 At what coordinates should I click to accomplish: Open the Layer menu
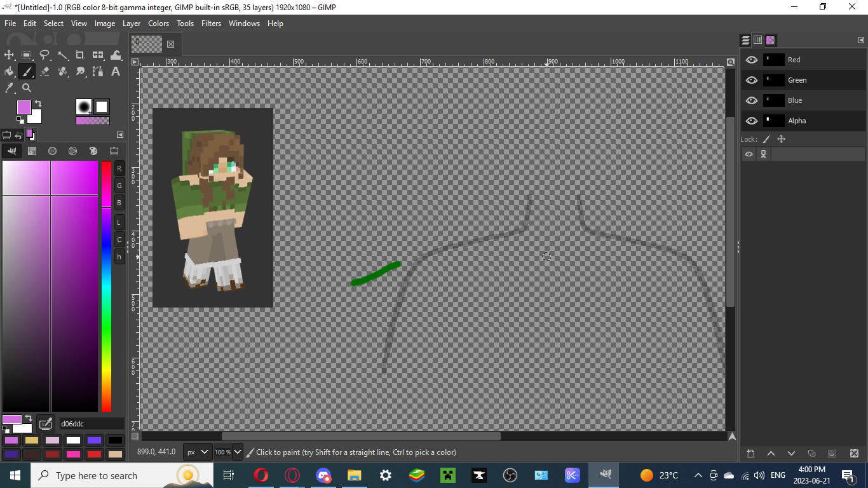click(132, 24)
